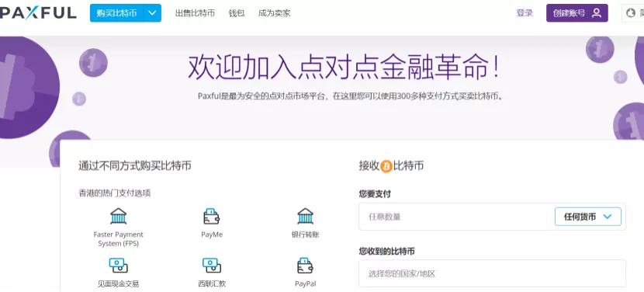Click the user icon in 创建账号 button
This screenshot has height=292, width=644.
(597, 13)
